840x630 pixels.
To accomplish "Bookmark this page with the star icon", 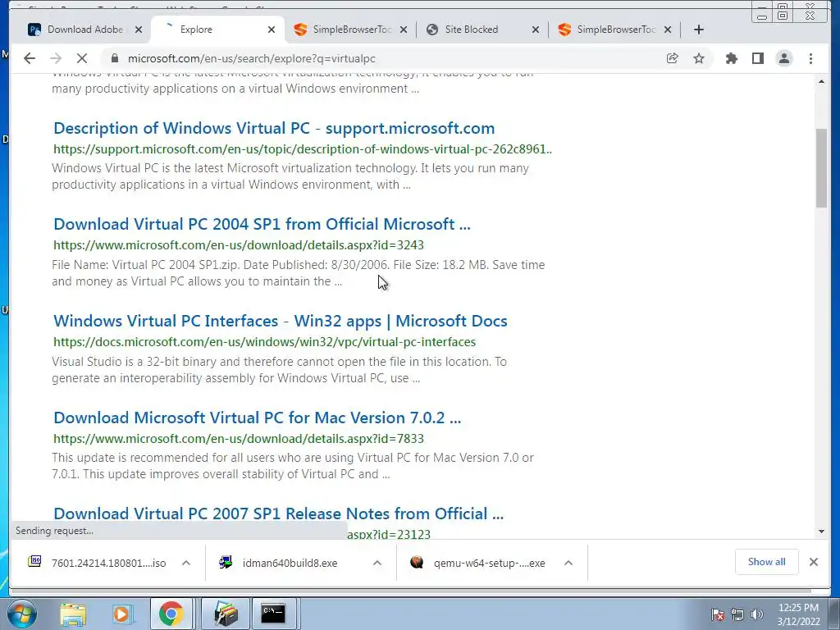I will click(699, 58).
